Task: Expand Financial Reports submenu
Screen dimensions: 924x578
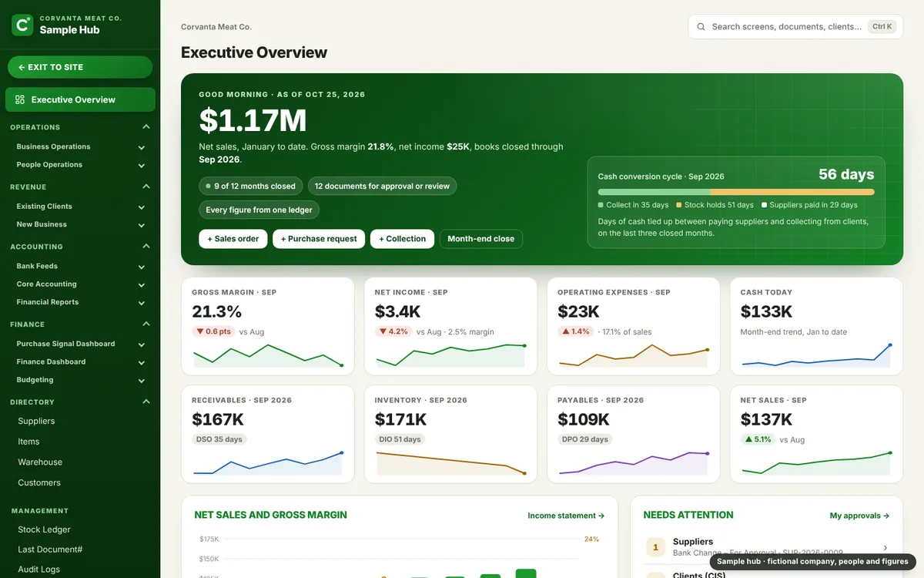Action: point(142,303)
